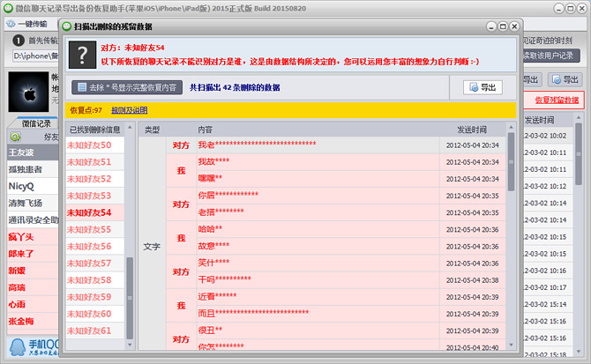This screenshot has height=364, width=591.
Task: Select 未知好友54 in the deleted list
Action: pyautogui.click(x=89, y=212)
